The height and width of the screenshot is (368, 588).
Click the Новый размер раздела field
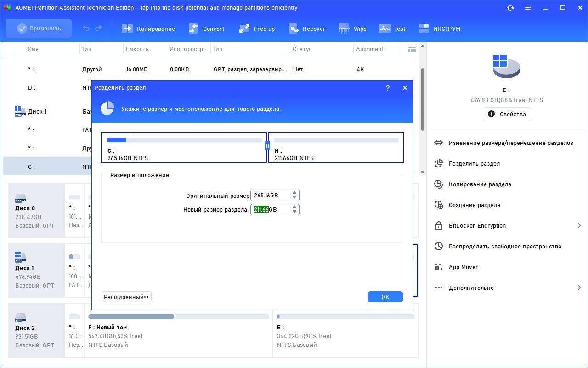[x=271, y=210]
